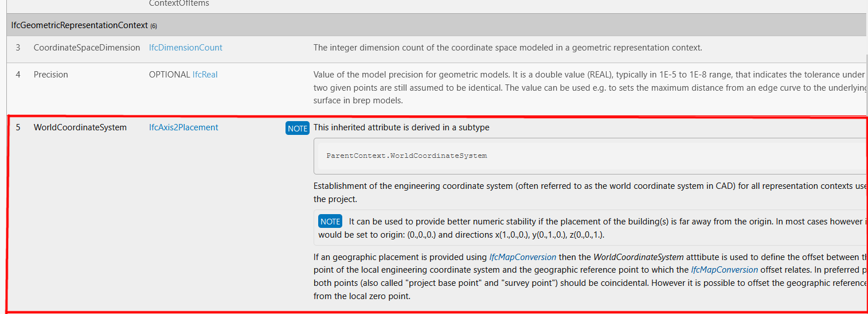Click the IfcMapConversion link after "provided using"
868x314 pixels.
point(522,257)
